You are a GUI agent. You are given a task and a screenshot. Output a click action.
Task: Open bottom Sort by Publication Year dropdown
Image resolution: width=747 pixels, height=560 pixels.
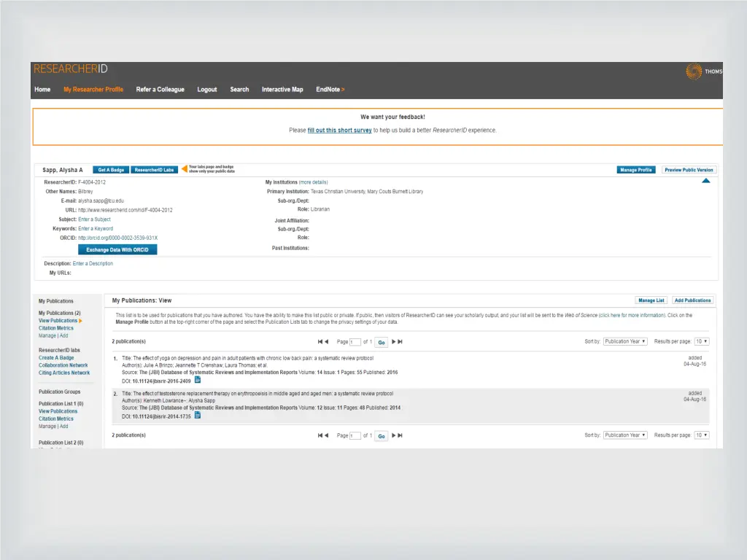[x=625, y=435]
